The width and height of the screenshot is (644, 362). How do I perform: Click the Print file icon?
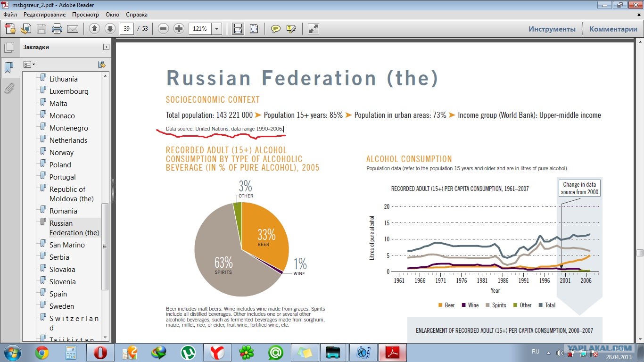(x=57, y=29)
